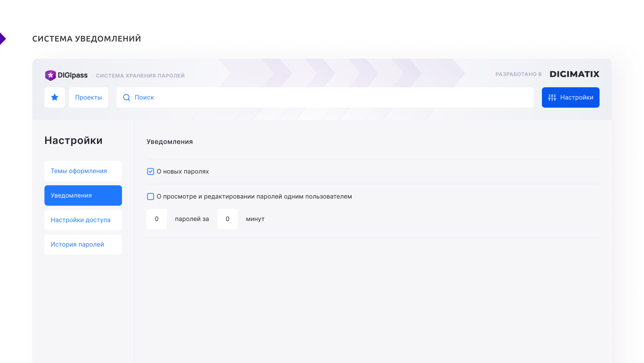The width and height of the screenshot is (644, 363).
Task: Click the DIGIMATIX developer logo
Action: tap(574, 74)
